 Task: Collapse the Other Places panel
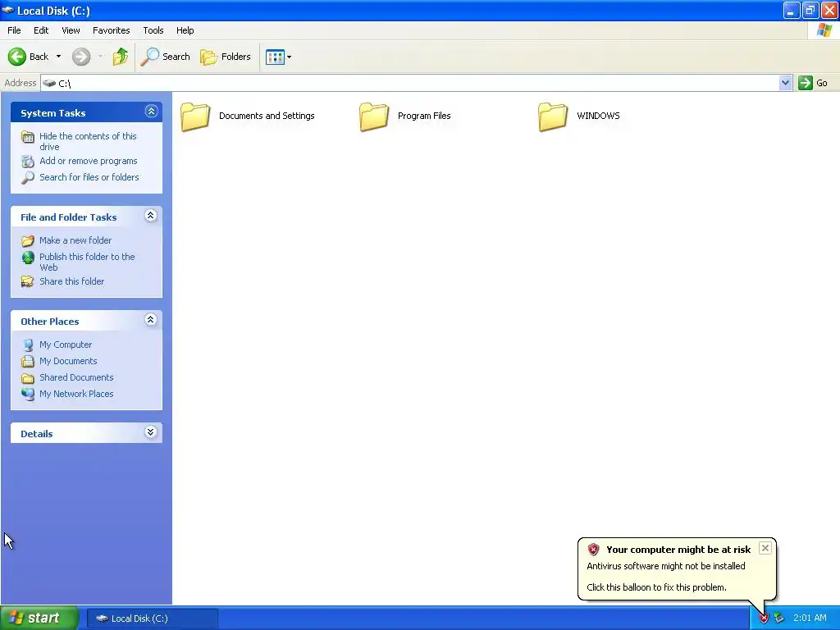(x=151, y=320)
